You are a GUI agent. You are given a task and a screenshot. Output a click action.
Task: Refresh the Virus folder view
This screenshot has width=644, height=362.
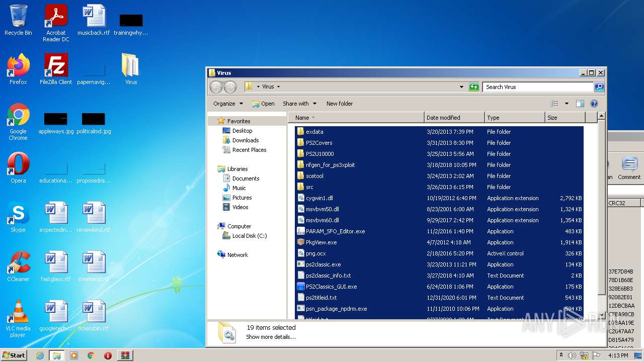point(474,87)
